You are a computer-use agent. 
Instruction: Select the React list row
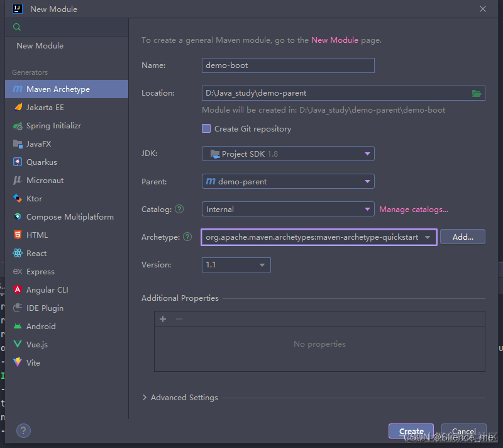(67, 254)
